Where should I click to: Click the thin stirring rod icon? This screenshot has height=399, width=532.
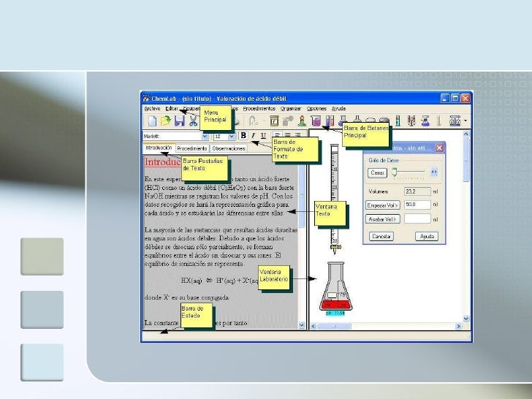(x=438, y=121)
